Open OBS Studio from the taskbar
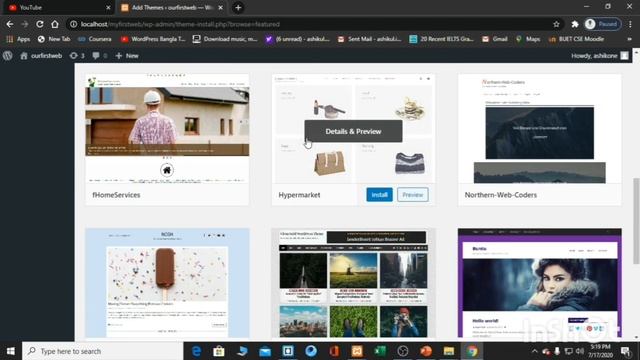Viewport: 640px width, 360px height. pos(403,351)
